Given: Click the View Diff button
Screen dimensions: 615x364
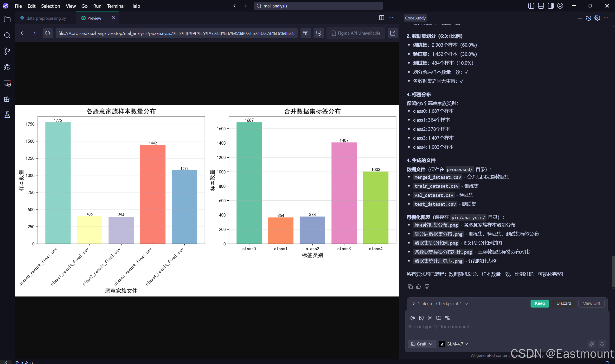Looking at the screenshot, I should [591, 303].
